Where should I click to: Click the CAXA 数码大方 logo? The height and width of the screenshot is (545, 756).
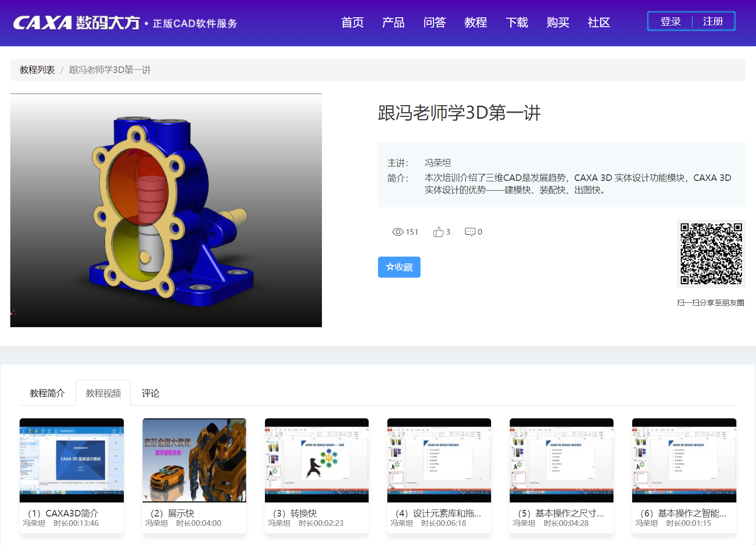click(76, 22)
